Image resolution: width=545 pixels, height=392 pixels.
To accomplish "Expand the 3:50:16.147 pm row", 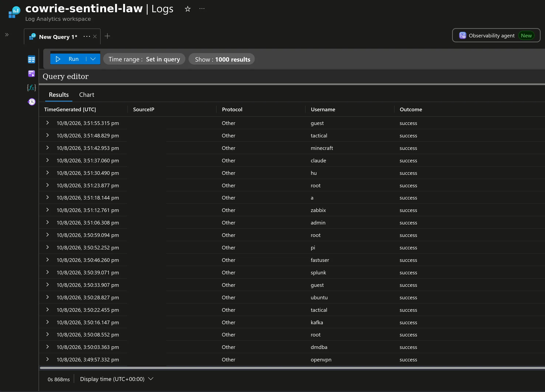I will [47, 322].
